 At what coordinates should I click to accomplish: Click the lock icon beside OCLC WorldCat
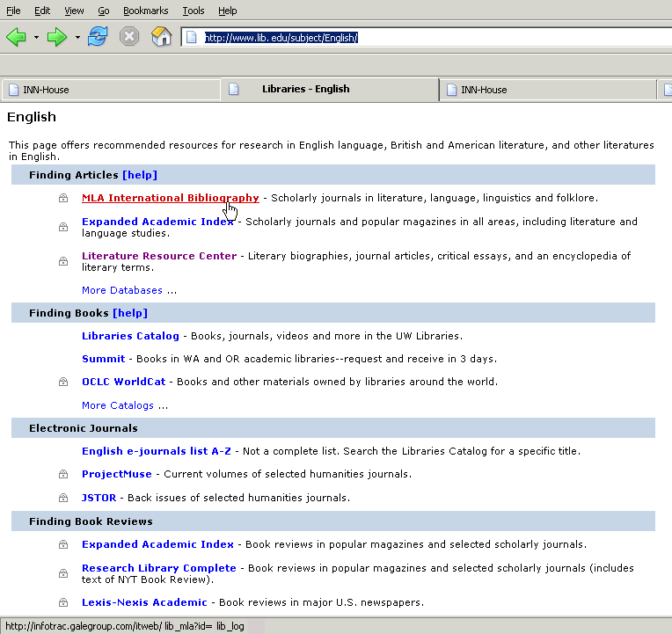(63, 382)
